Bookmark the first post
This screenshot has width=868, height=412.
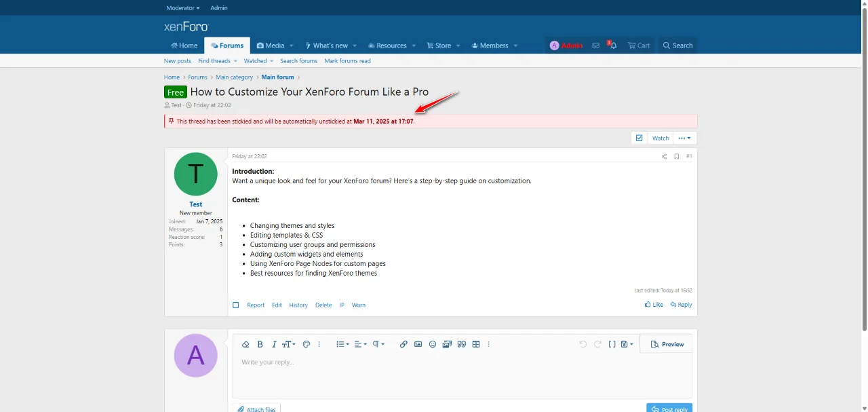676,156
